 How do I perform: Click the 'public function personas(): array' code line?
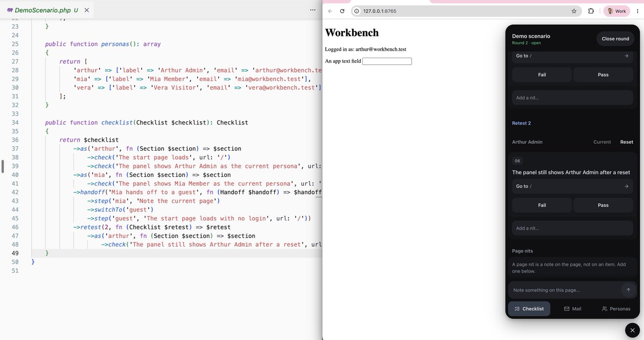[x=103, y=44]
